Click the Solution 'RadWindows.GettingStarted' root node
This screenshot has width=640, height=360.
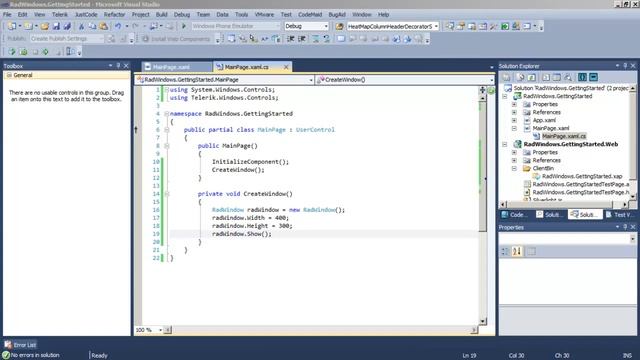tap(571, 88)
